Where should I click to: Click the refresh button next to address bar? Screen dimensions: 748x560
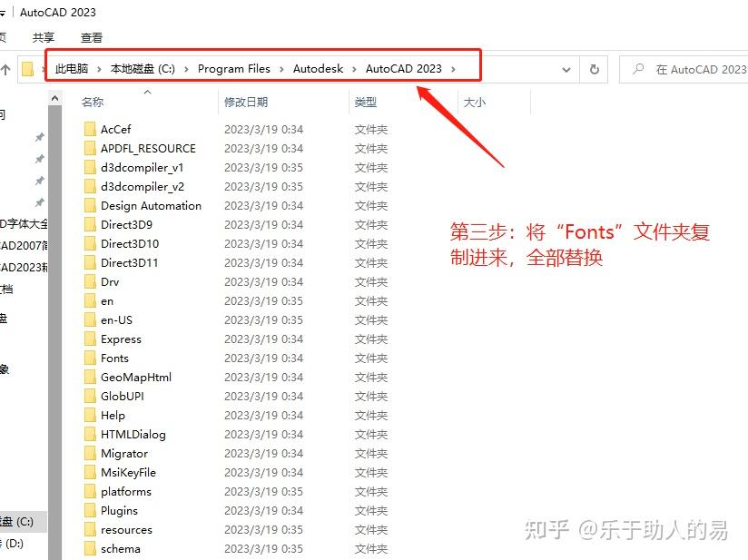(x=594, y=70)
